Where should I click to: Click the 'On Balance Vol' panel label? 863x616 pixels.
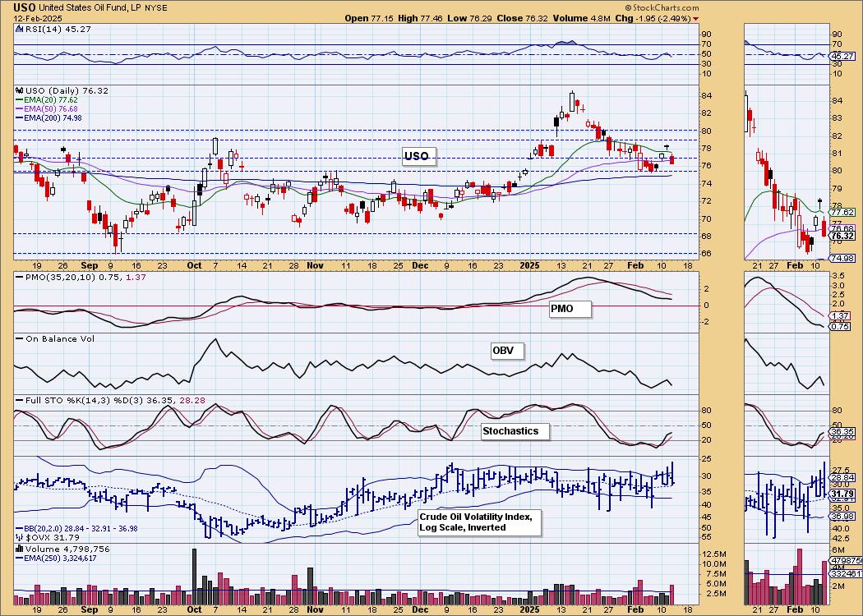[x=55, y=338]
